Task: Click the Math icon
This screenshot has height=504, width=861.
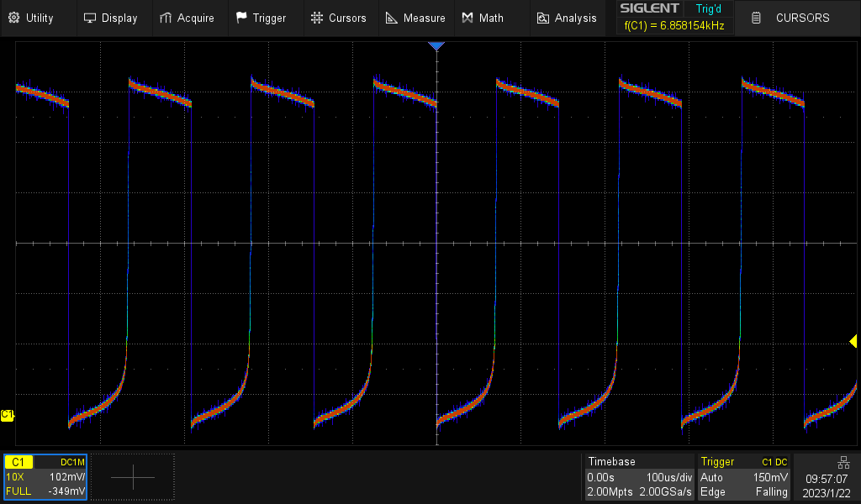Action: (467, 18)
